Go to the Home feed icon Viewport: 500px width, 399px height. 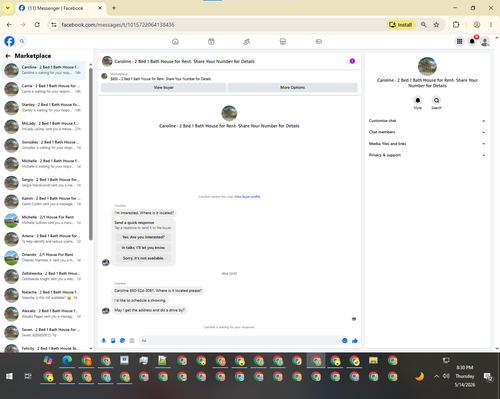(175, 42)
